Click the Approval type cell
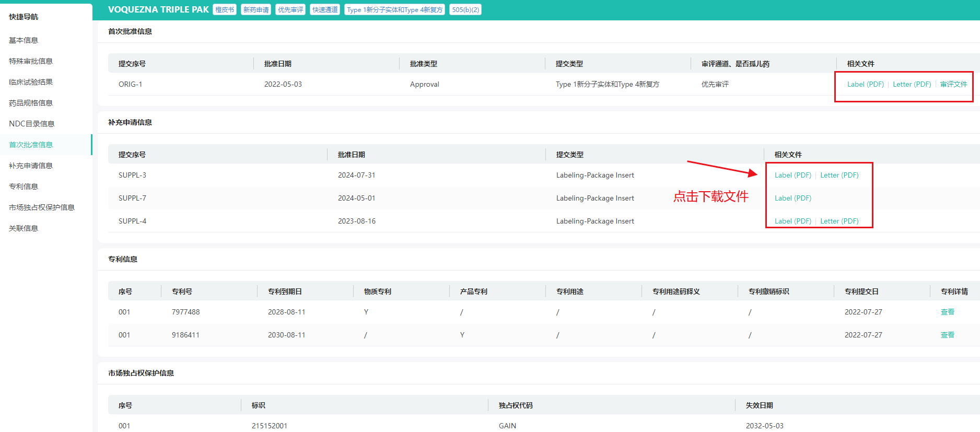The height and width of the screenshot is (432, 980). [425, 84]
